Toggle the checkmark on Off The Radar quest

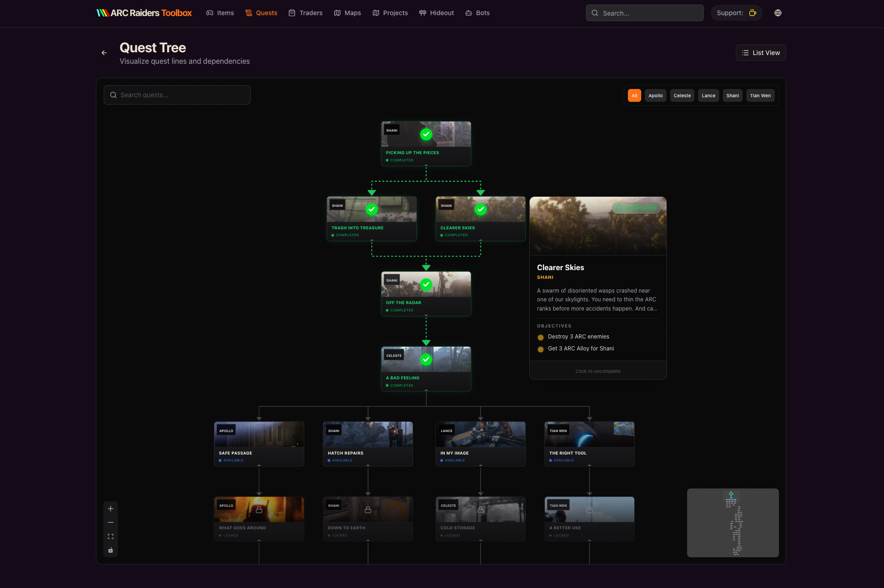point(426,284)
